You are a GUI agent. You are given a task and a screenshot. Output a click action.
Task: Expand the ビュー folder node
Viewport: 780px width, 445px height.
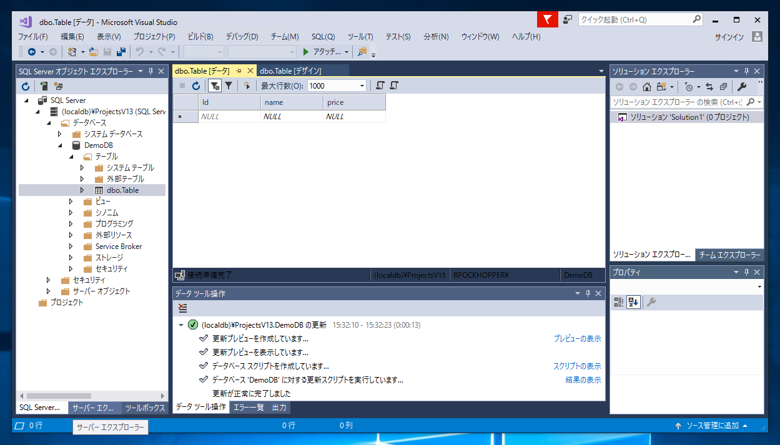[x=71, y=201]
